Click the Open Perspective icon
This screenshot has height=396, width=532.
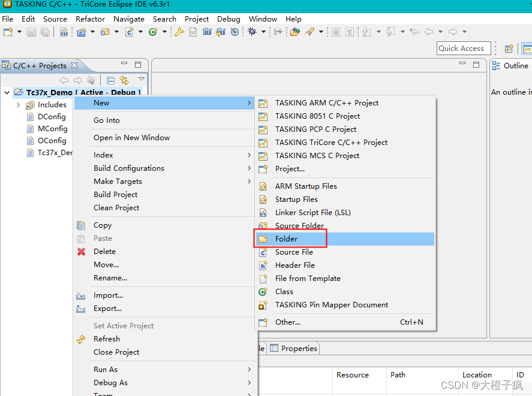tap(509, 49)
